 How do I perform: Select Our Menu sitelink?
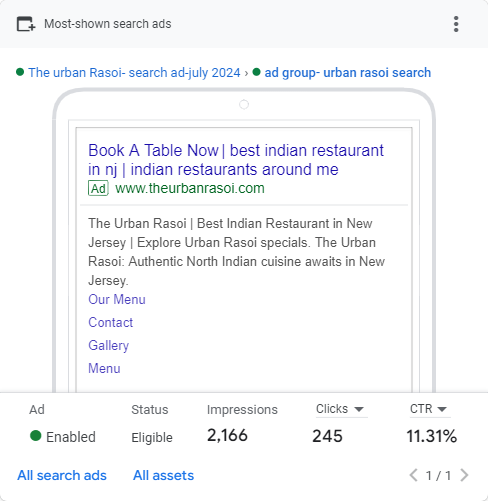coord(117,299)
